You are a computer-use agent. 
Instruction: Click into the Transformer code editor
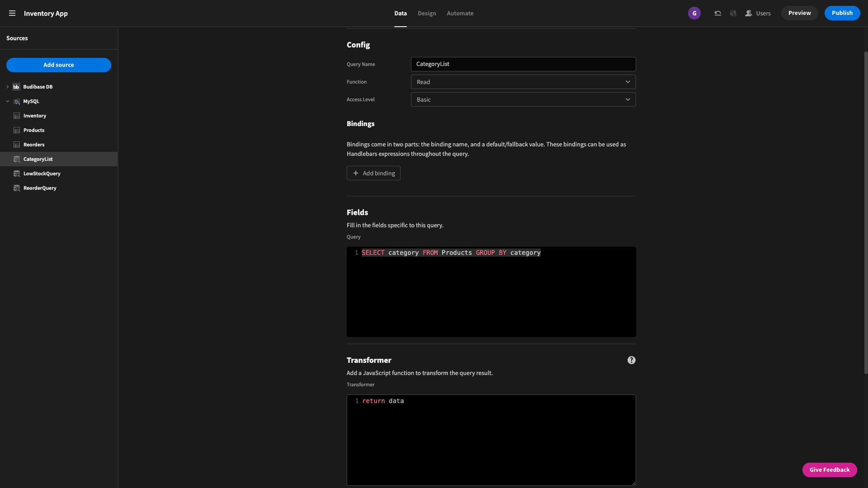(491, 440)
